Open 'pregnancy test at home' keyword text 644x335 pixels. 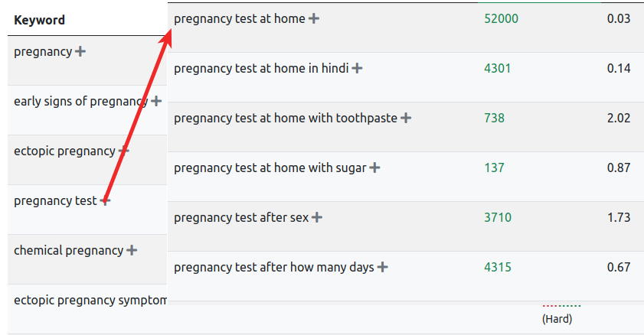point(239,18)
